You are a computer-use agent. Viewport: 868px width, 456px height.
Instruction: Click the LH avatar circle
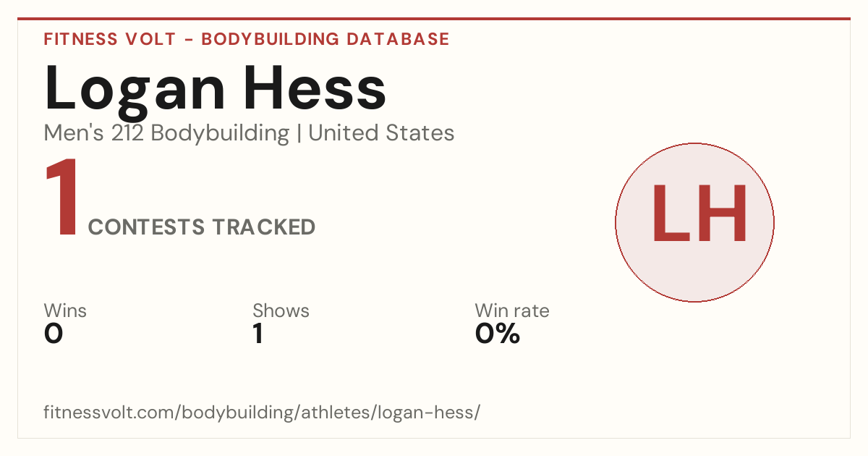[x=694, y=222]
